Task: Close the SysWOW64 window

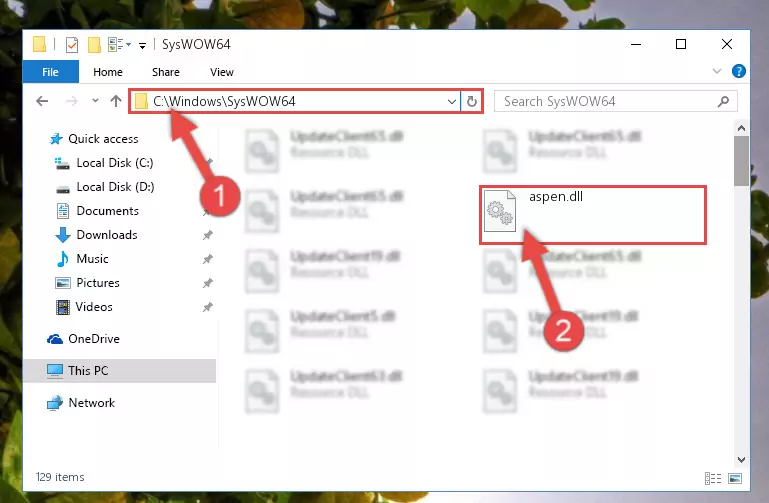Action: [727, 45]
